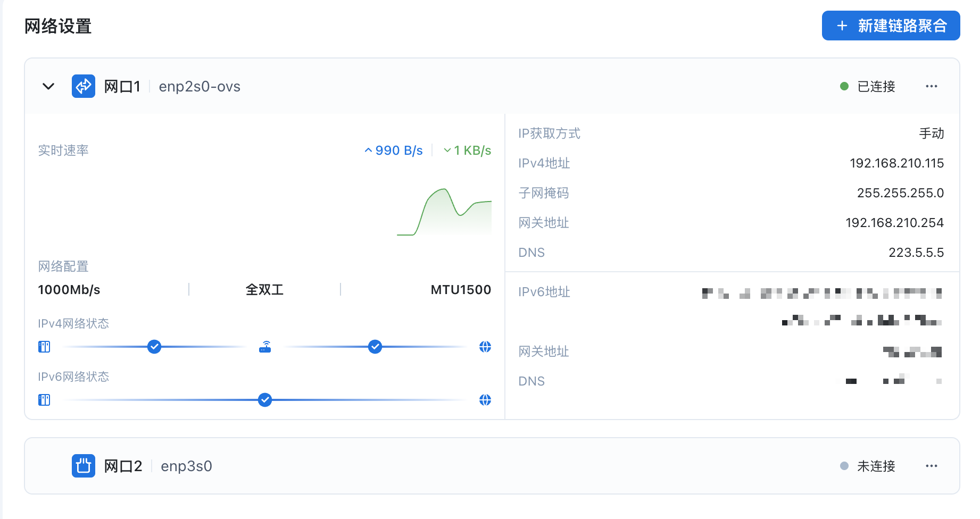The height and width of the screenshot is (519, 980).
Task: Click first checkmark node on IPv4 status line
Action: pos(154,347)
